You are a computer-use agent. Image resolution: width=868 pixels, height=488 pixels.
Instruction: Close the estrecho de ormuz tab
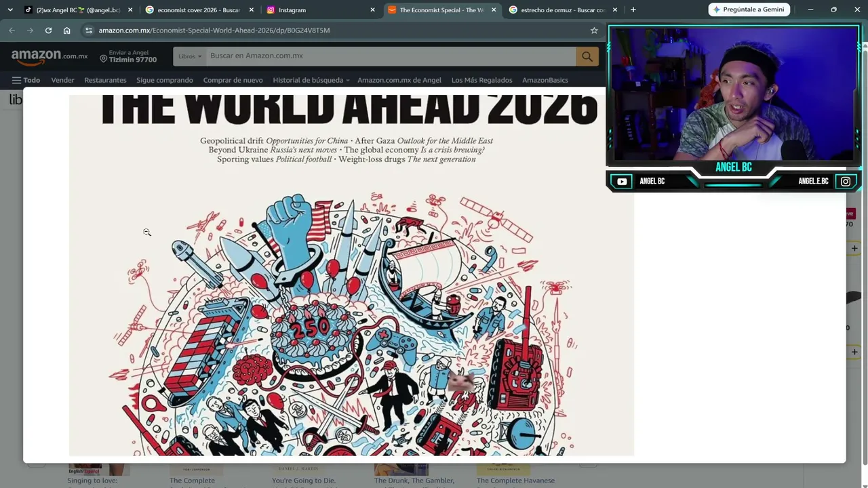pyautogui.click(x=615, y=10)
